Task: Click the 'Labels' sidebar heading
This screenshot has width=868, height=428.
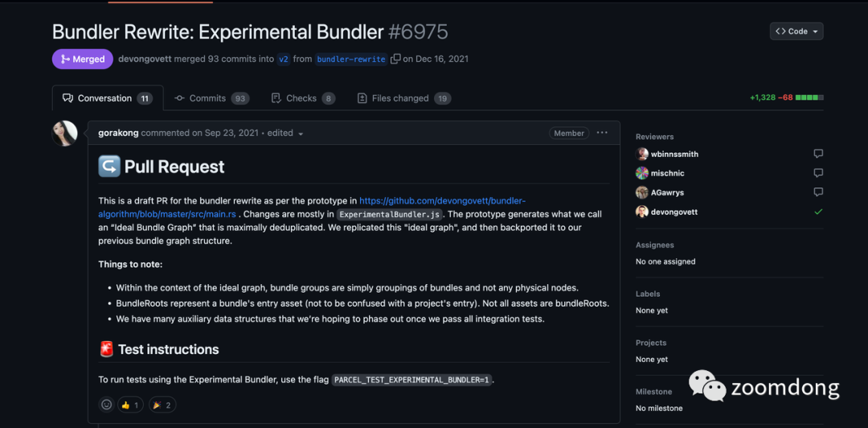Action: [648, 294]
